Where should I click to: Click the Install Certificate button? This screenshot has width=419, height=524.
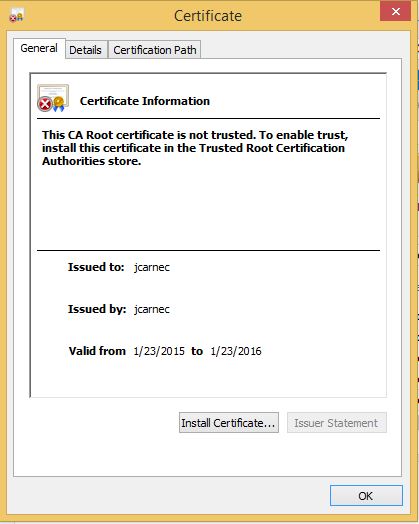click(x=229, y=423)
